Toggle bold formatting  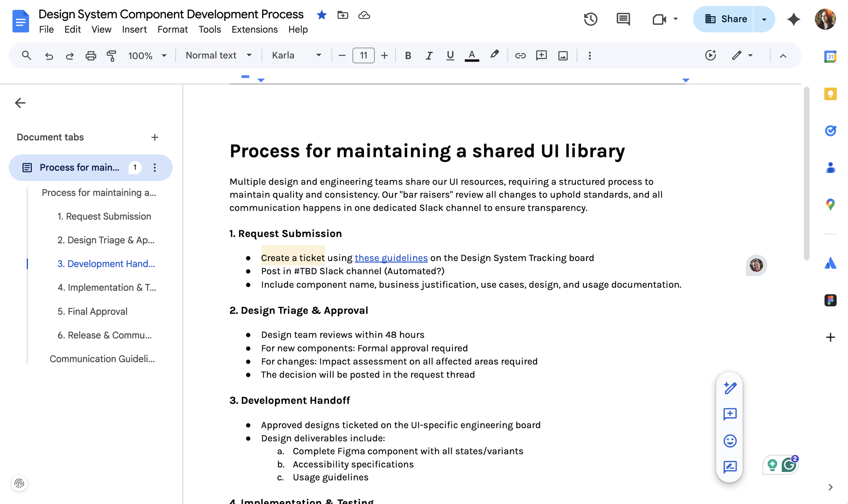coord(408,55)
